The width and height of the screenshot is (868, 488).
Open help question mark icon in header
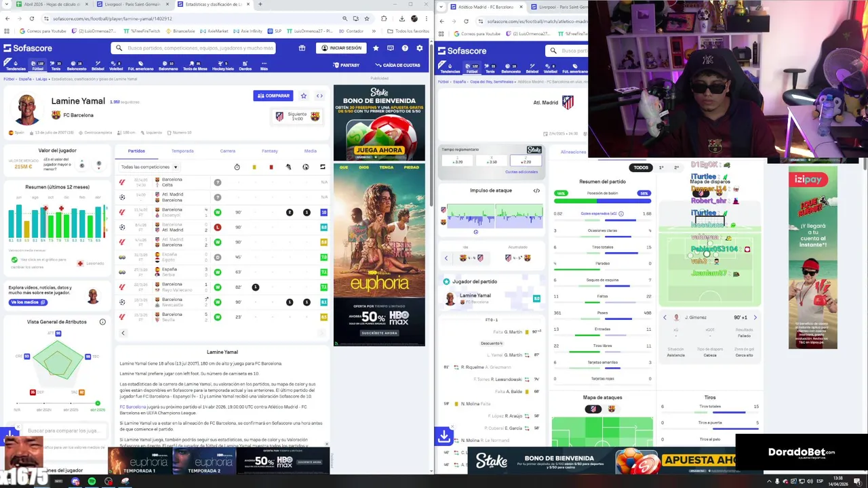tap(405, 48)
